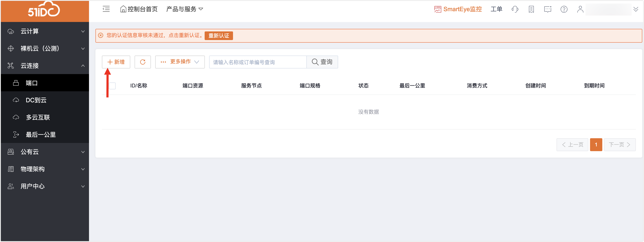
Task: Click the 重新认证 button
Action: 218,36
